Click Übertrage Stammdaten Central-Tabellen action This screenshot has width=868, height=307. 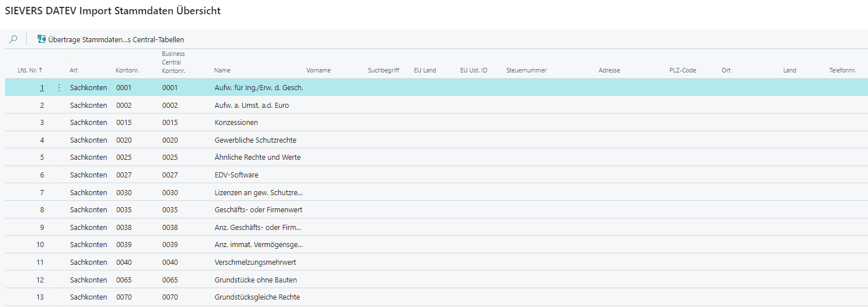(x=116, y=39)
